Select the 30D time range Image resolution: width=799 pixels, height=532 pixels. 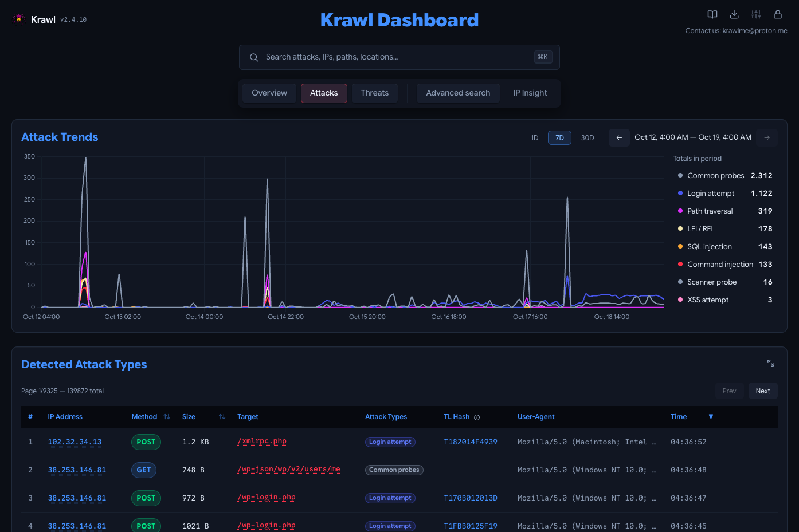pyautogui.click(x=587, y=138)
